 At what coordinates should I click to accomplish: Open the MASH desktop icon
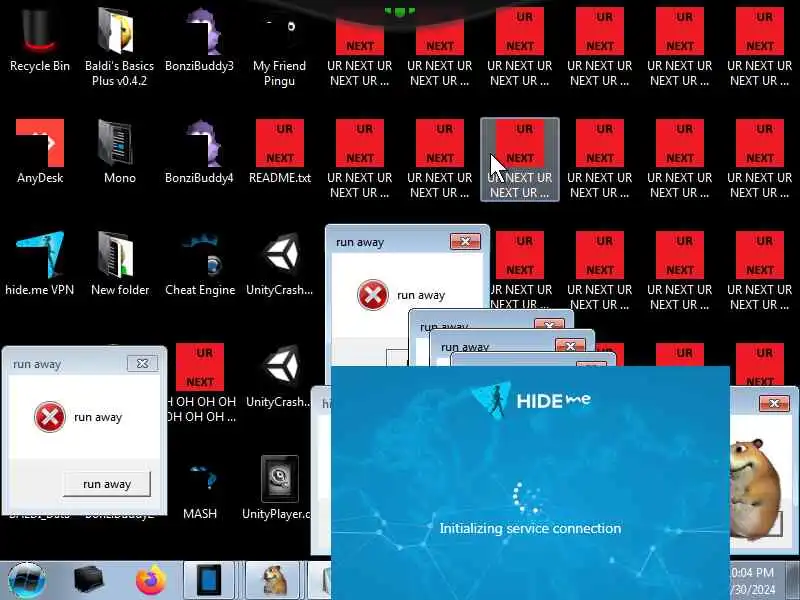click(199, 489)
